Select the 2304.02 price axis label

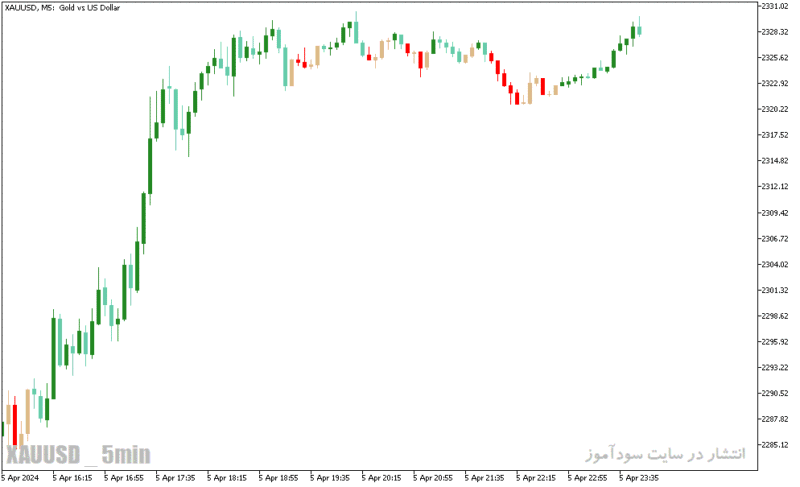point(775,264)
